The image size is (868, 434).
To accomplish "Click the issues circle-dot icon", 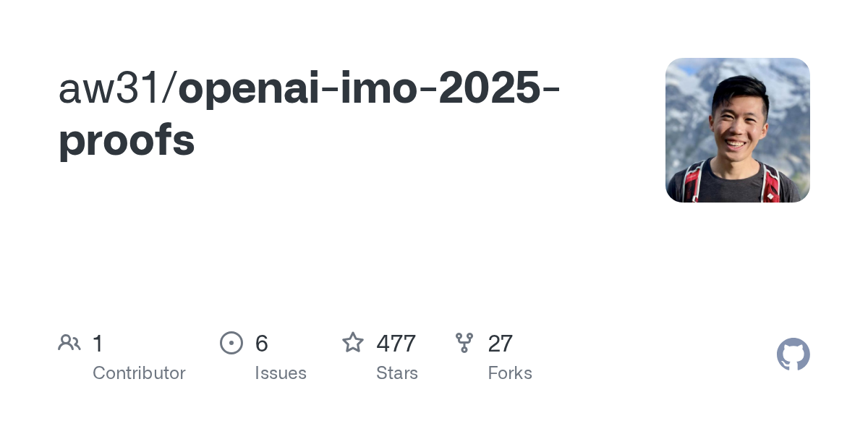I will (231, 343).
